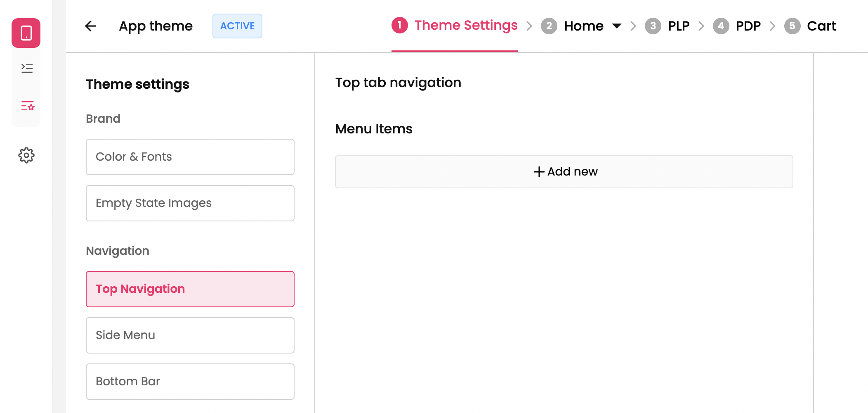This screenshot has height=413, width=868.
Task: Click chevron after Theme Settings step
Action: 529,26
